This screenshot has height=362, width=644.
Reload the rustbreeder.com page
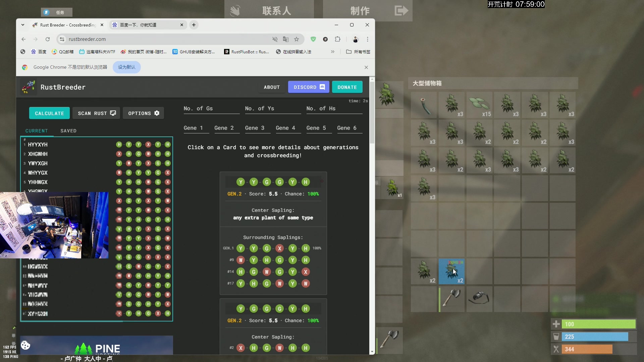[48, 39]
